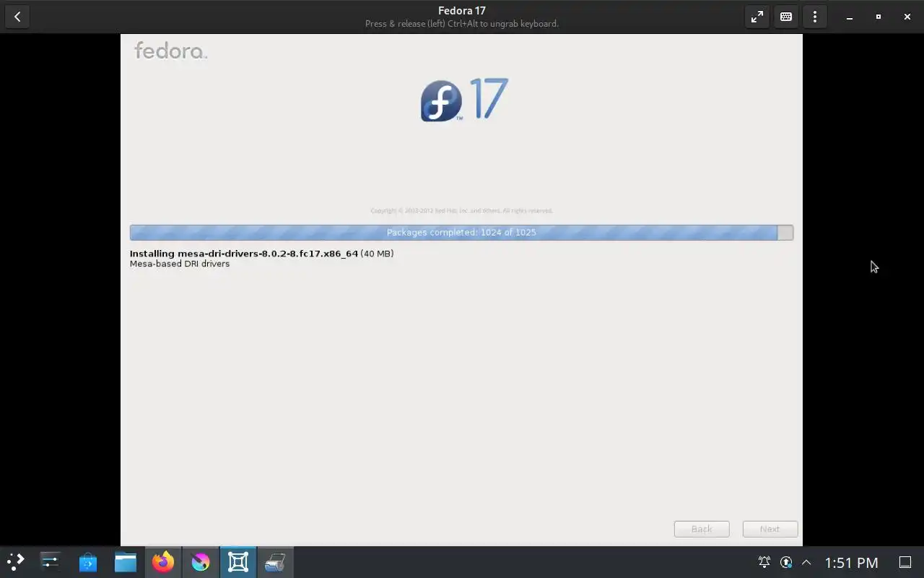Switch to the Boxes taskbar entry
The height and width of the screenshot is (578, 924).
tap(238, 562)
